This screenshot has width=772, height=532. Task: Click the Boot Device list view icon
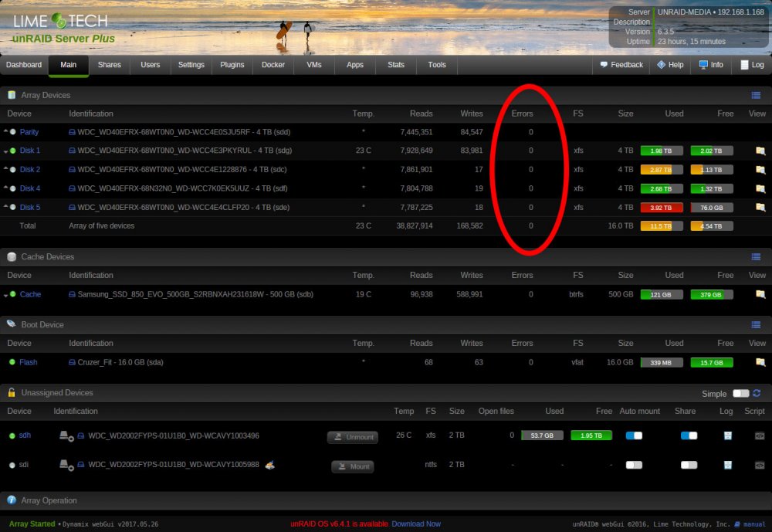pyautogui.click(x=756, y=324)
